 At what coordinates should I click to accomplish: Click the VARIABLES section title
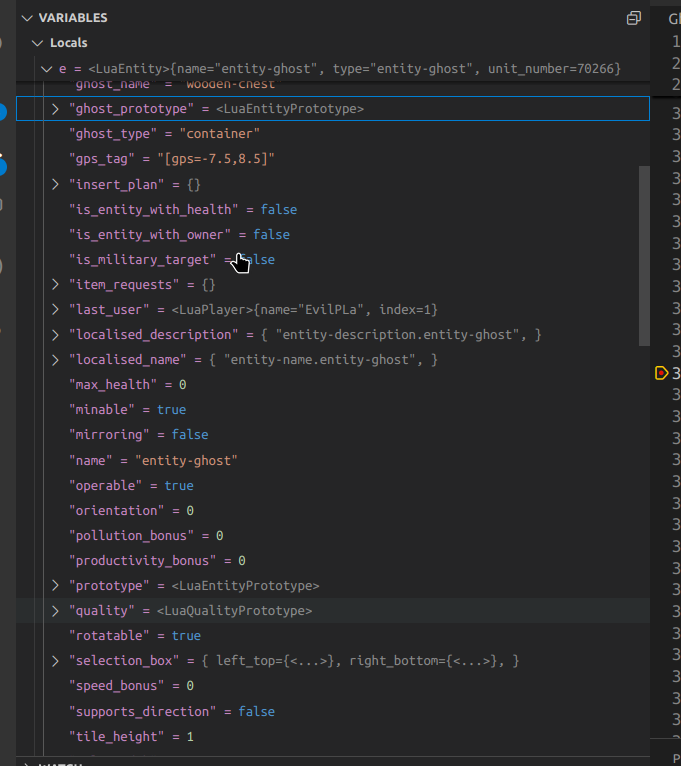[73, 18]
